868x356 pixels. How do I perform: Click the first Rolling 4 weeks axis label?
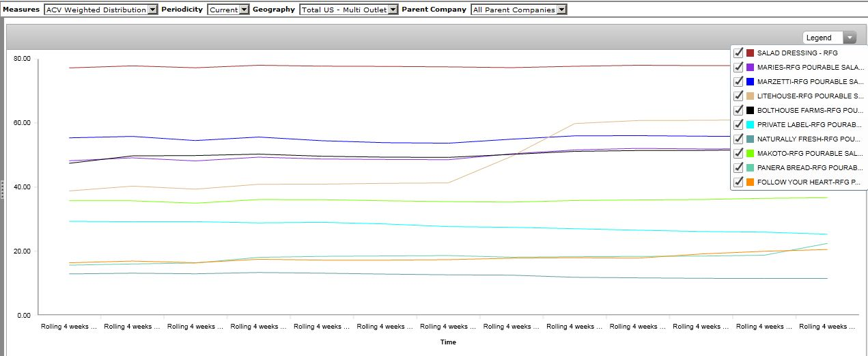coord(68,327)
